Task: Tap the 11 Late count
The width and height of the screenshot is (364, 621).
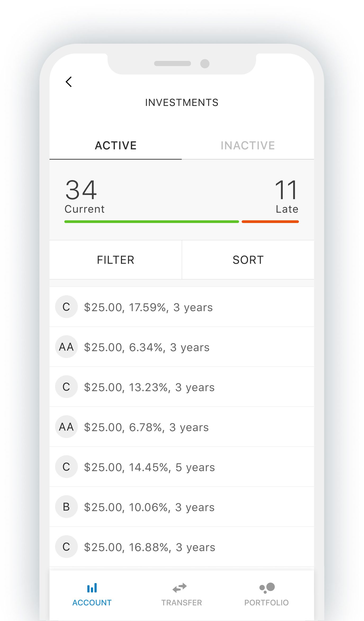Action: tap(287, 196)
